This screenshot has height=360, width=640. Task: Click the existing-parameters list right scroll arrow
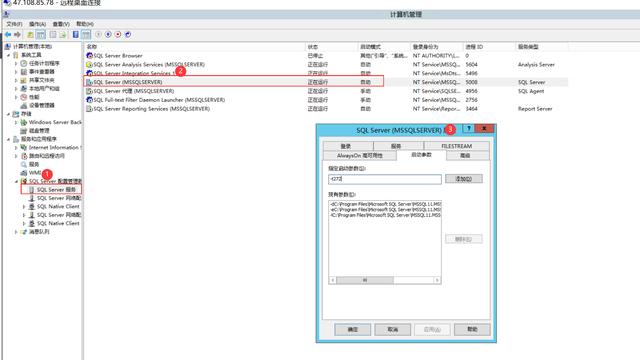437,280
